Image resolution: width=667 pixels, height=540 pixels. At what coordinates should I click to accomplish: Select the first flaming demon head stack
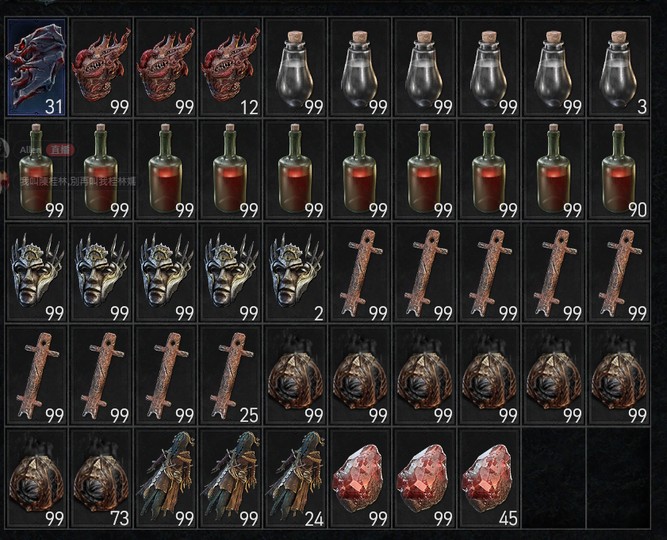tap(102, 67)
